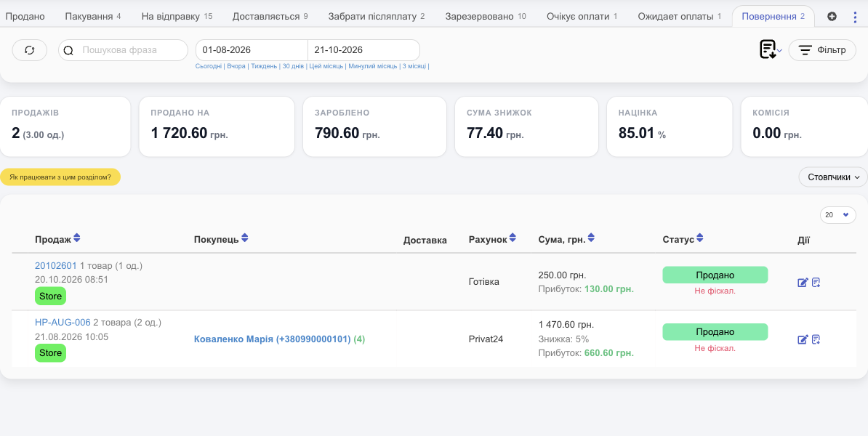Open receipt icon for sale HP-AUG-006
The width and height of the screenshot is (868, 436).
point(816,339)
